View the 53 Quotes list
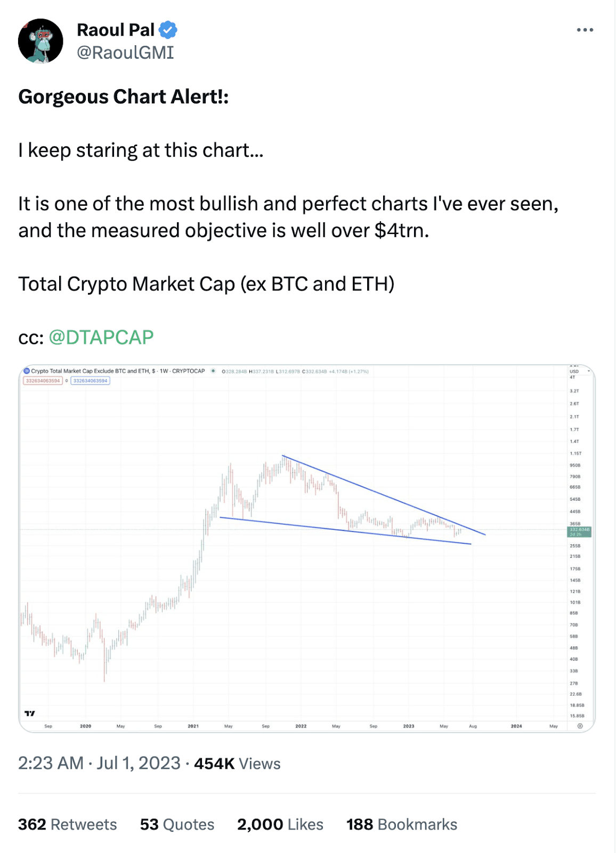Image resolution: width=616 pixels, height=853 pixels. coord(177,824)
